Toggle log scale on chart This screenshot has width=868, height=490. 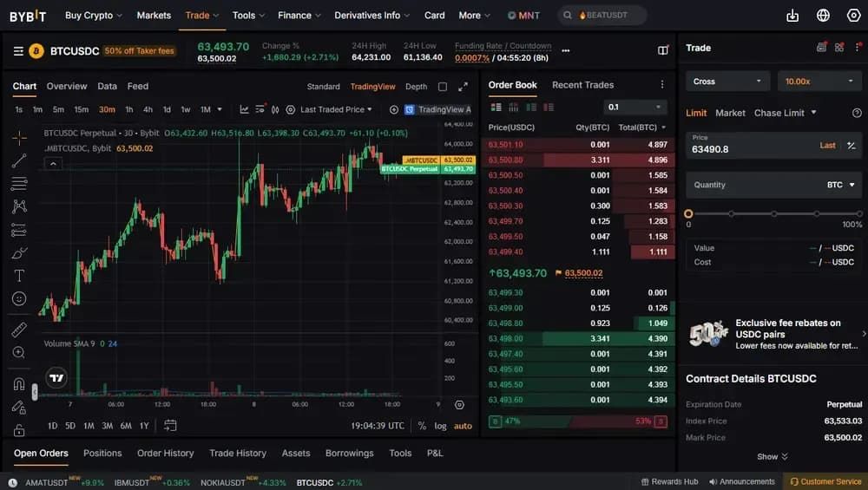point(440,426)
